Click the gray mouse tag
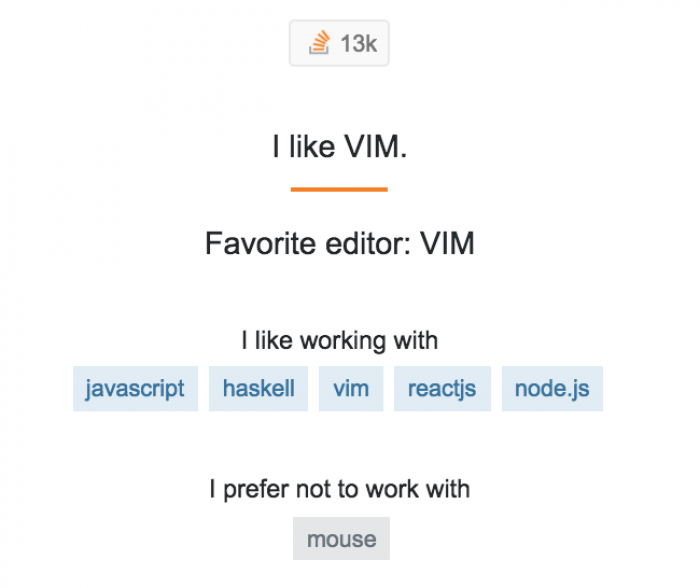 click(x=342, y=538)
